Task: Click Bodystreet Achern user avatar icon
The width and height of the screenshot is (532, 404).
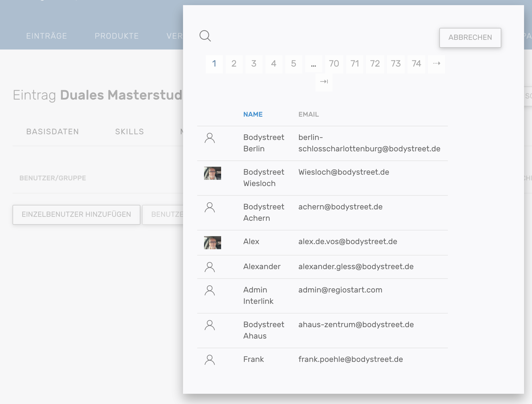Action: point(210,207)
